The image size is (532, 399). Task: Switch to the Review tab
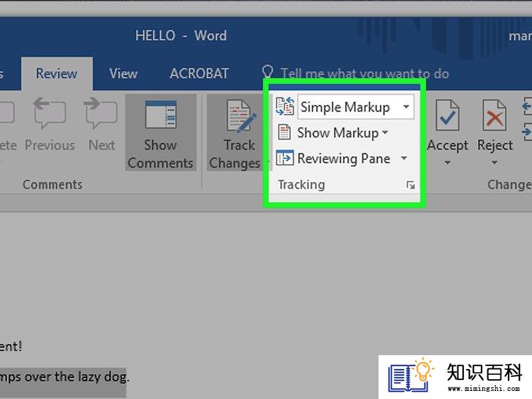pos(57,74)
